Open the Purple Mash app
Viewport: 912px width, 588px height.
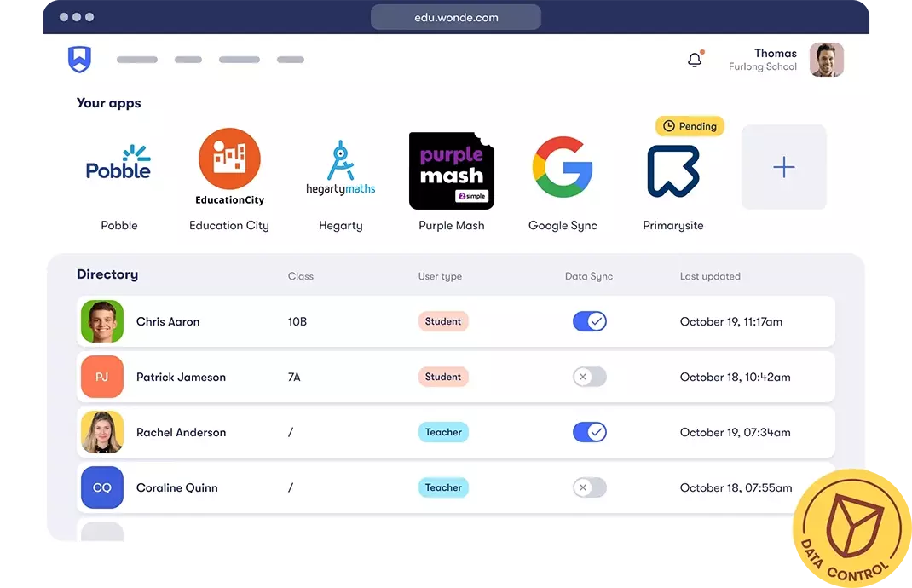point(452,170)
